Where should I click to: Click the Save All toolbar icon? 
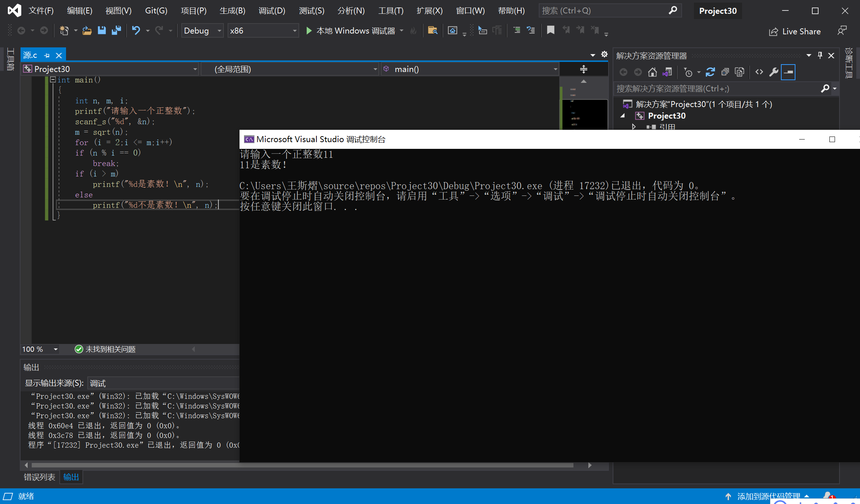click(x=116, y=31)
